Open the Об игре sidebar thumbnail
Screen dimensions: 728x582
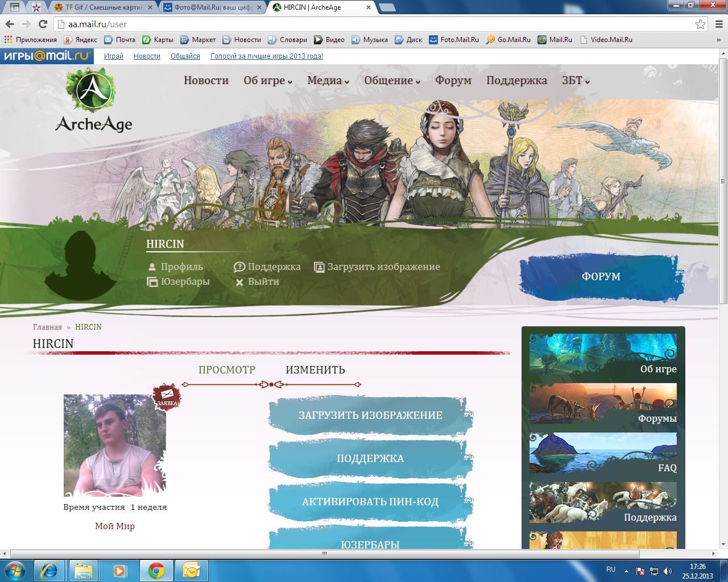click(x=603, y=355)
